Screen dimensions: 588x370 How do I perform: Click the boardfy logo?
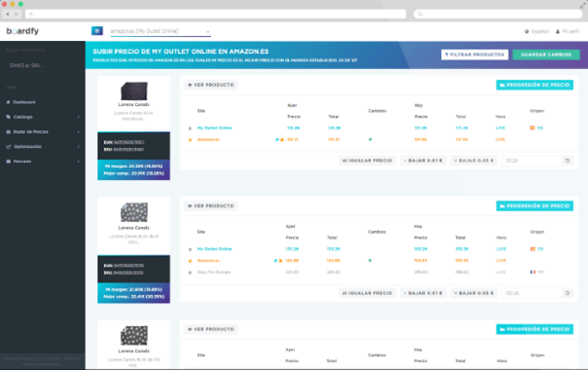22,30
